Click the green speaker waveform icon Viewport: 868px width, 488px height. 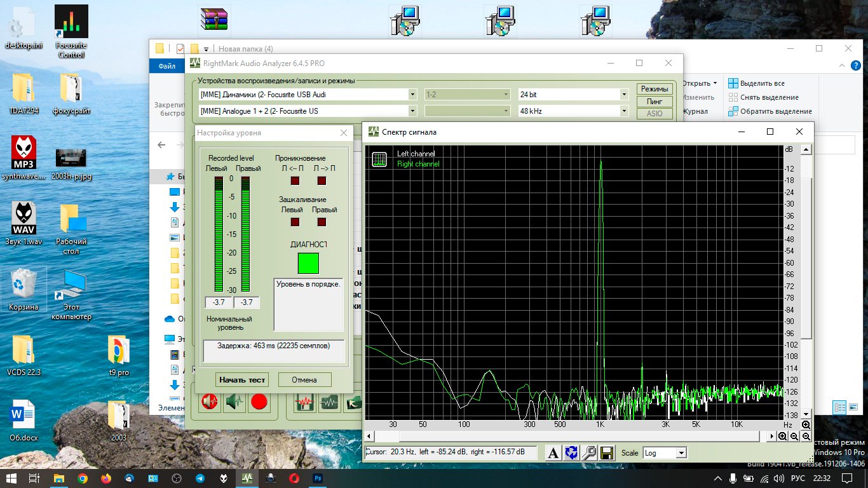pos(234,402)
